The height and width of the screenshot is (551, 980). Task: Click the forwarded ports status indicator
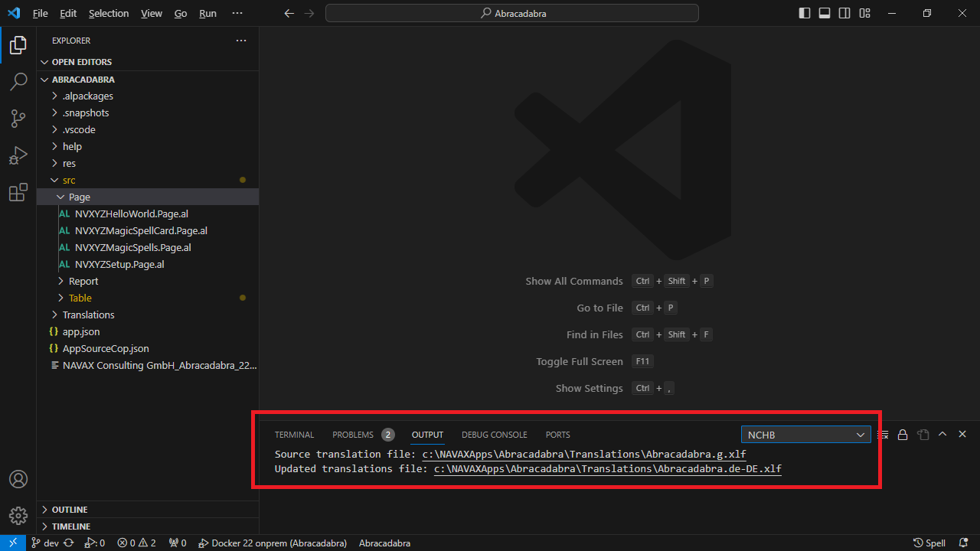click(x=178, y=543)
